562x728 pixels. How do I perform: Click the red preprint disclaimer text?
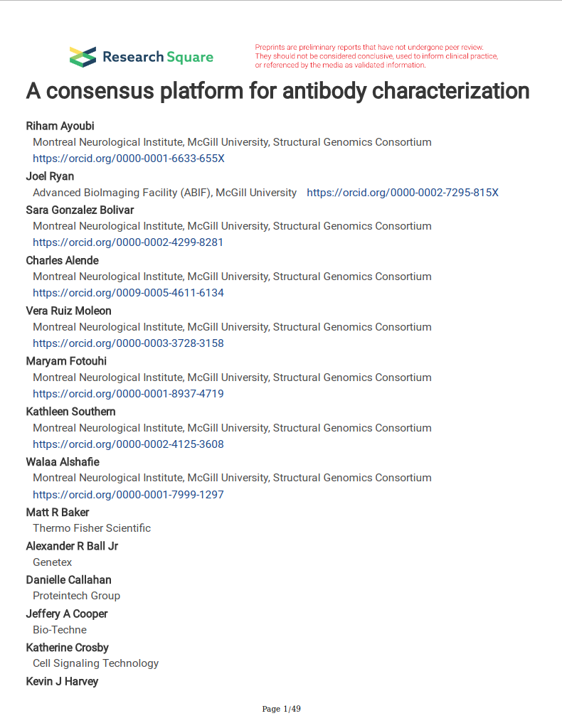pyautogui.click(x=376, y=56)
